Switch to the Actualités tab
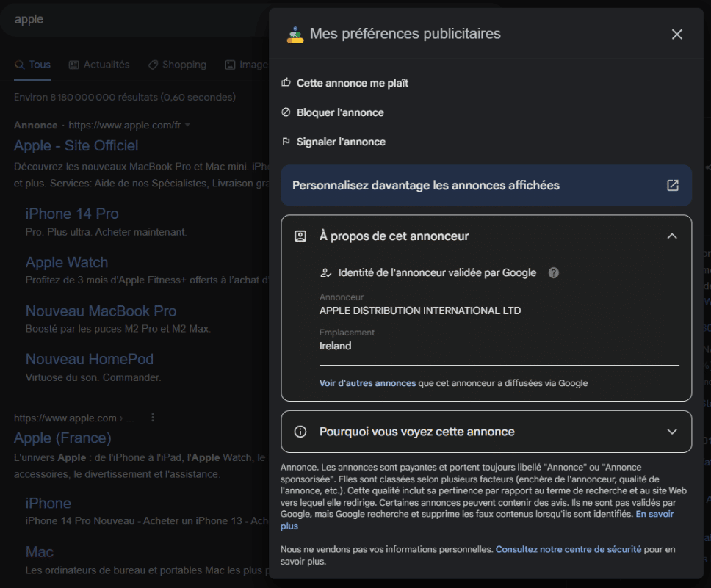The image size is (711, 588). [99, 65]
